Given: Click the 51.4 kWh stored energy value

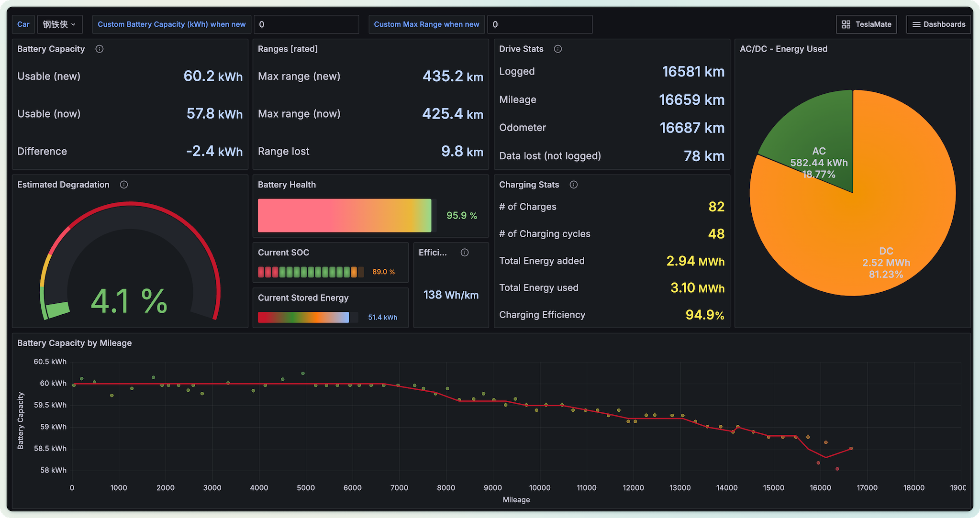Looking at the screenshot, I should point(383,318).
